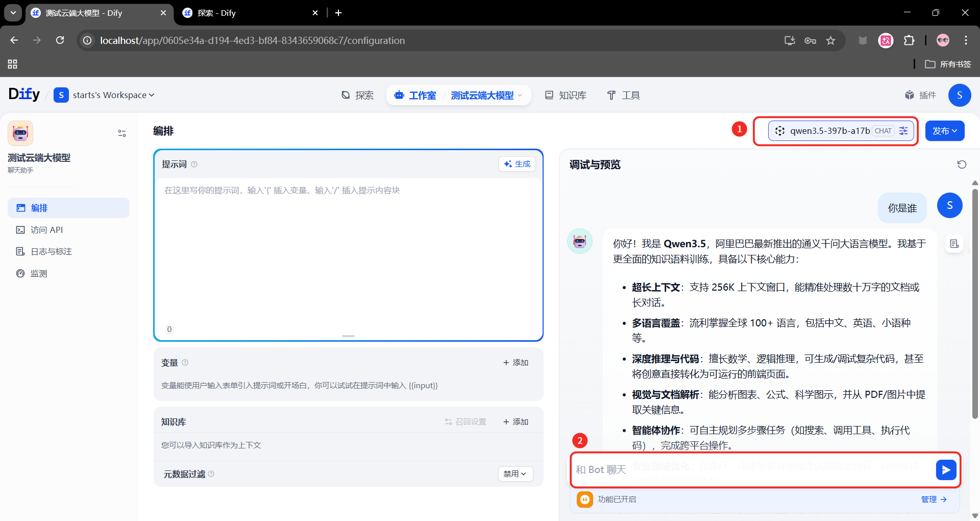Click the help icon next to 元数据过滤
Image resolution: width=980 pixels, height=521 pixels.
pos(211,474)
